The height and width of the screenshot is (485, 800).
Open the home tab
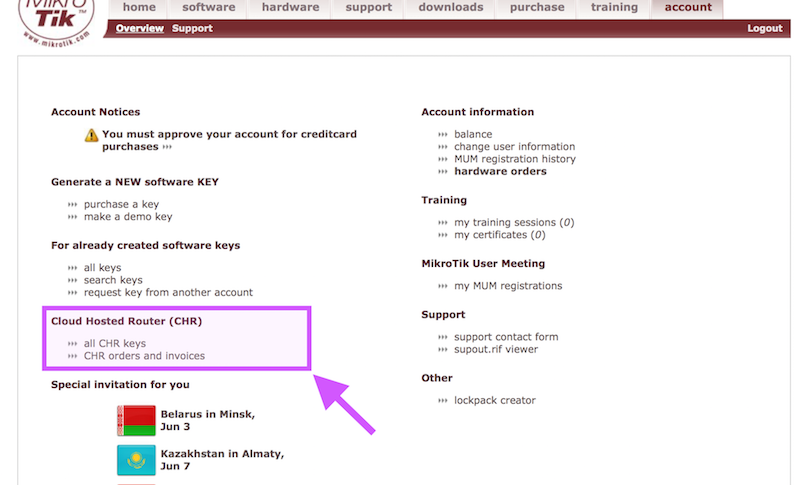pos(139,8)
